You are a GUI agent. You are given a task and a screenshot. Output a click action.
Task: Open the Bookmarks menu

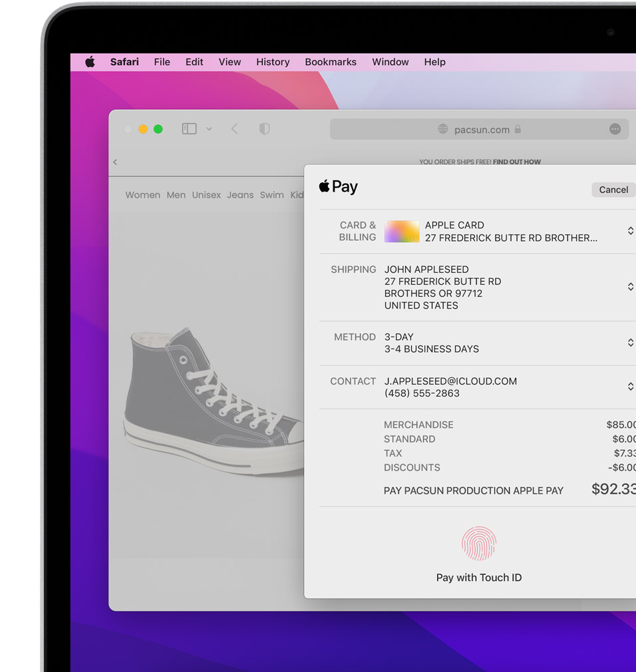331,62
